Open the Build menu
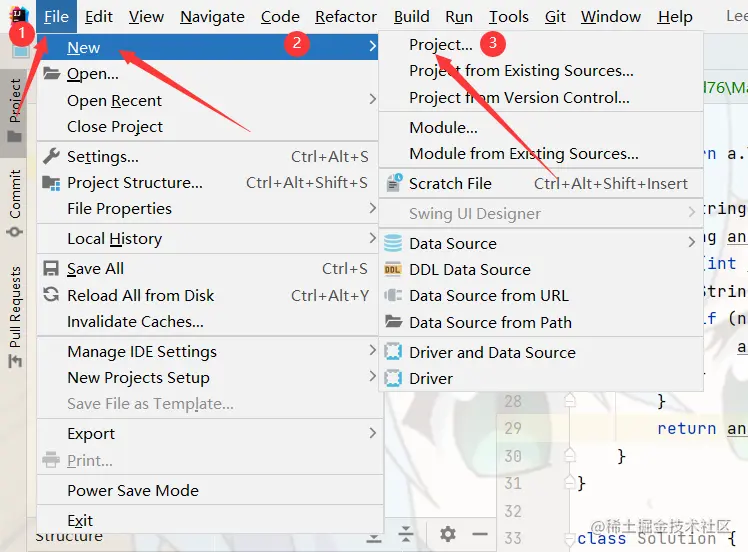Screen dimensions: 748x552 coord(411,17)
